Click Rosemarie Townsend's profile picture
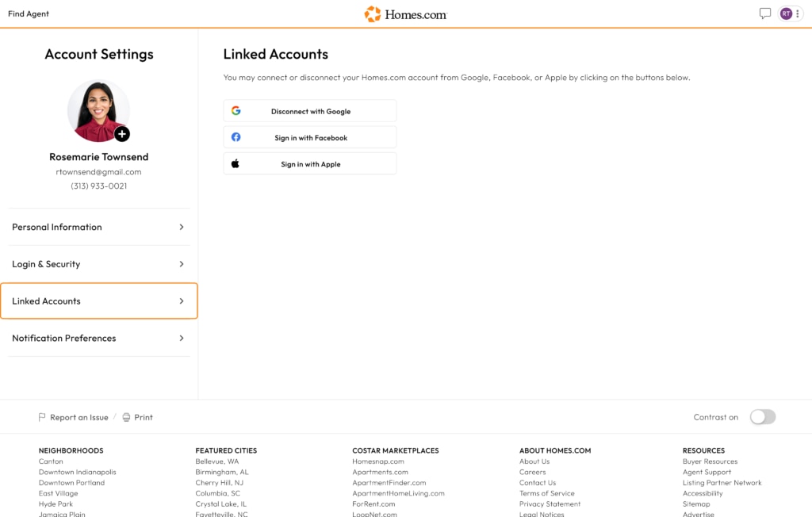 tap(98, 111)
